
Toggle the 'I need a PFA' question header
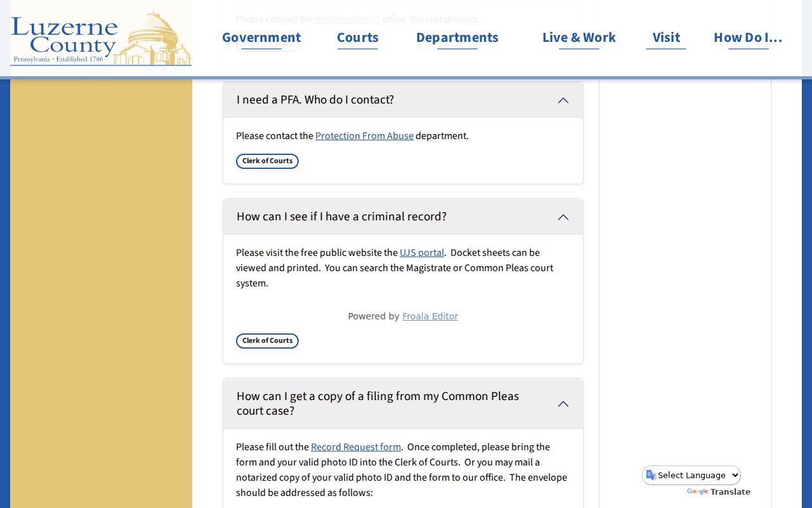403,100
